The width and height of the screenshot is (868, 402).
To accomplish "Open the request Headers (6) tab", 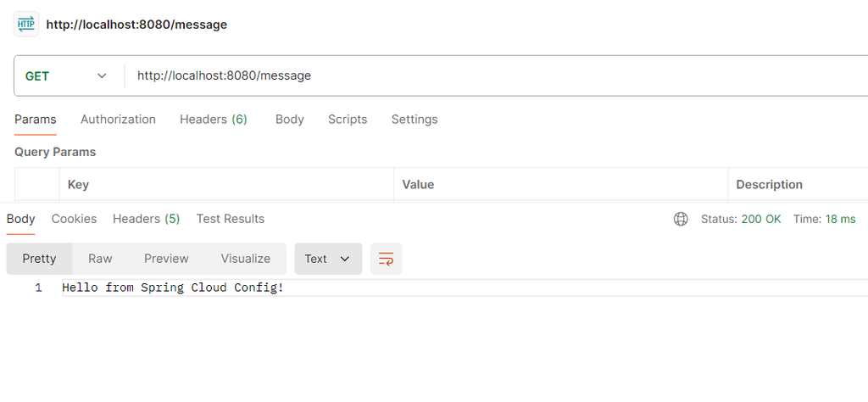I will [213, 120].
